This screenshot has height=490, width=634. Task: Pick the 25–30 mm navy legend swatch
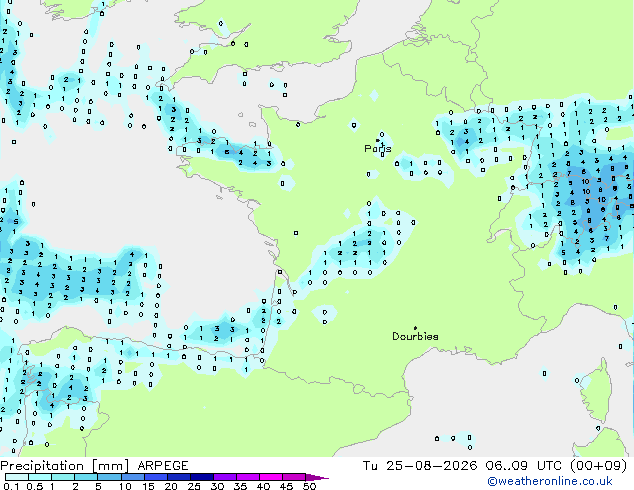coord(201,477)
